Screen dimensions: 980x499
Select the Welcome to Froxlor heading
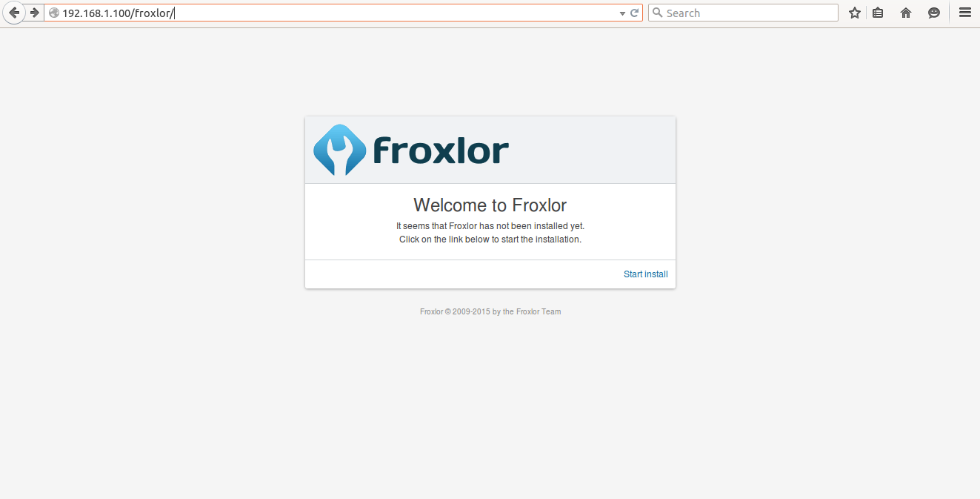pyautogui.click(x=490, y=205)
